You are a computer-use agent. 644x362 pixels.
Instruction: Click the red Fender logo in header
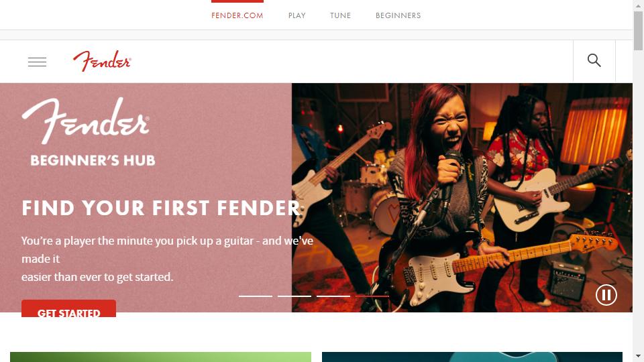[102, 61]
